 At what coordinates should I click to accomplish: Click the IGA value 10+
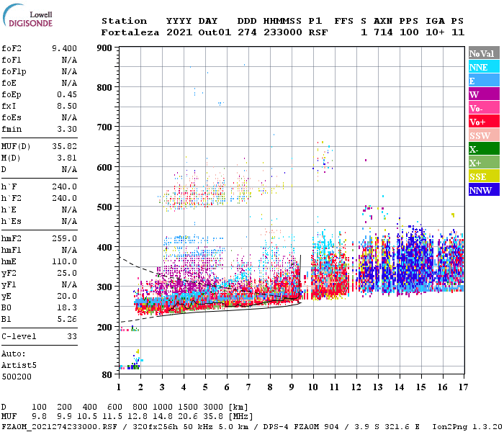[x=435, y=32]
